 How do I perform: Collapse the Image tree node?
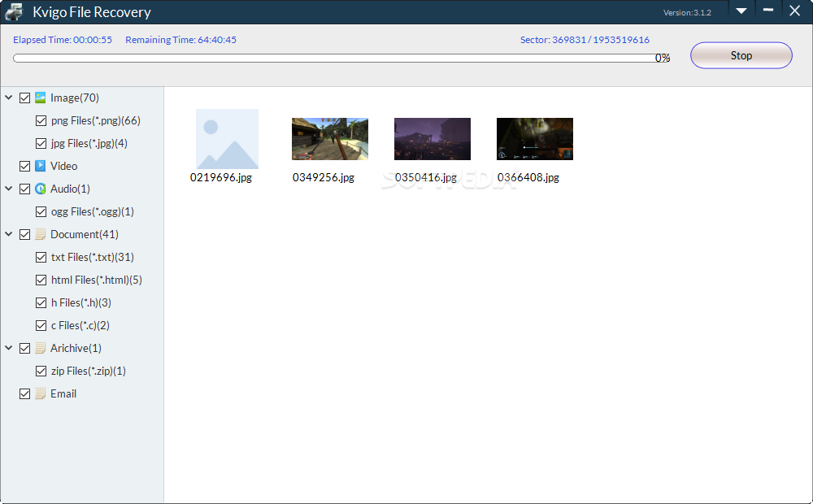click(x=9, y=98)
